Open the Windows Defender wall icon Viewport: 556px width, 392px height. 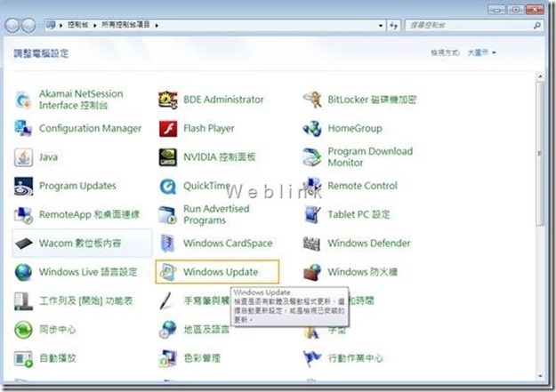[x=312, y=244]
